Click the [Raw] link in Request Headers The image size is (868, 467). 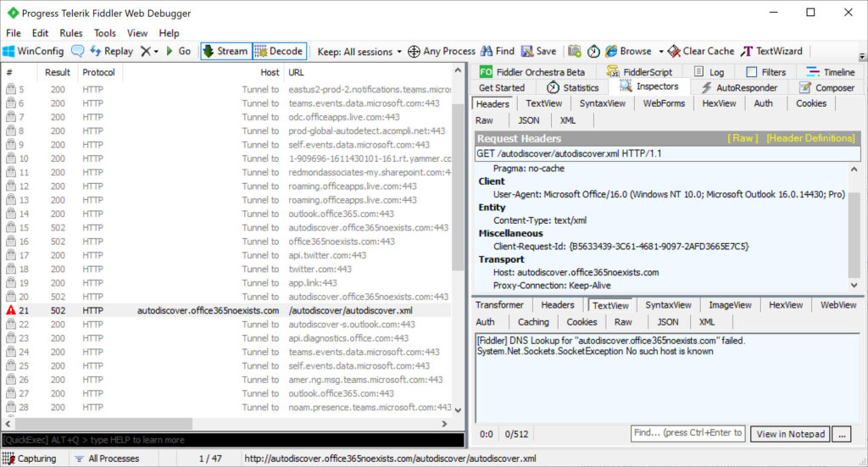click(x=743, y=138)
